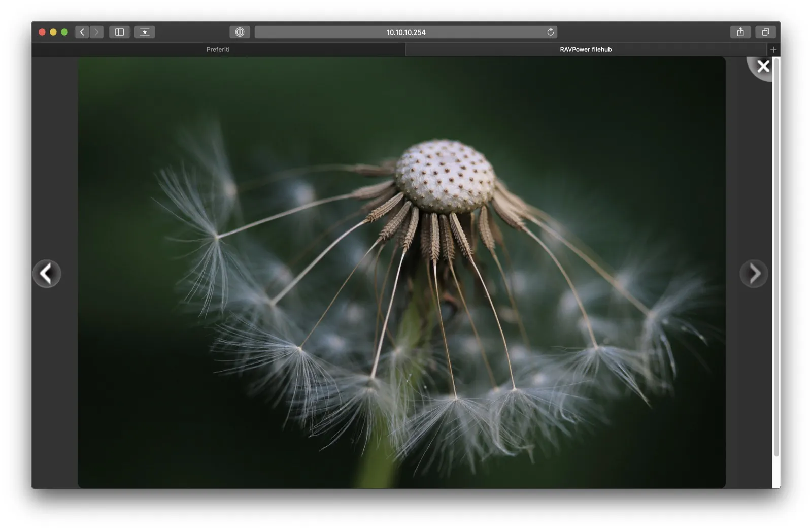Screen dimensions: 812x530
Task: Open the Share menu icon
Action: click(x=740, y=32)
